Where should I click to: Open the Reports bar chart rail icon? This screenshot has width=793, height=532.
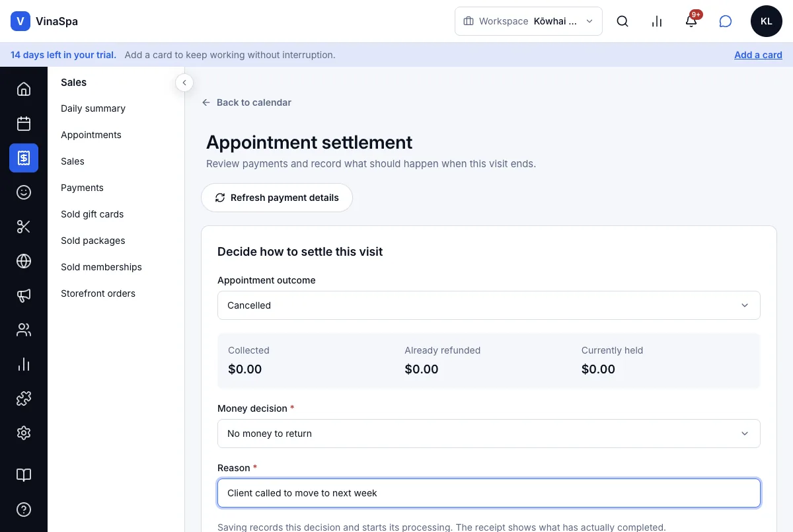24,364
